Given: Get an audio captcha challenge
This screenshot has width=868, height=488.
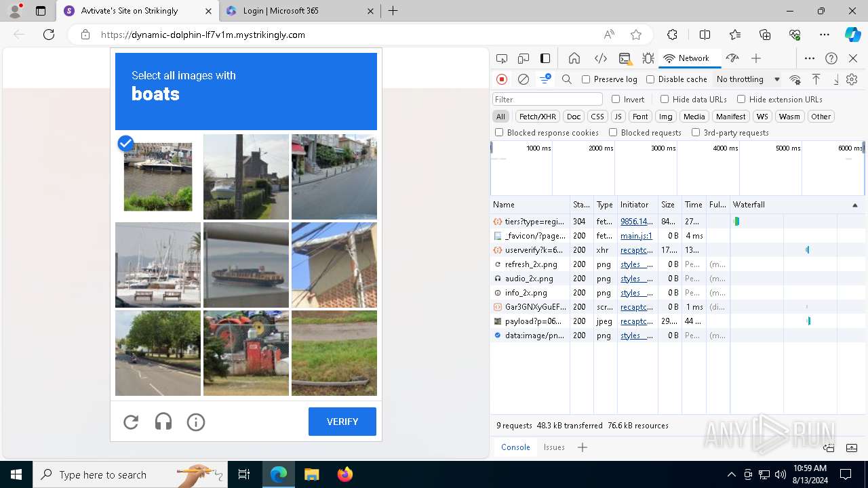Looking at the screenshot, I should [163, 422].
